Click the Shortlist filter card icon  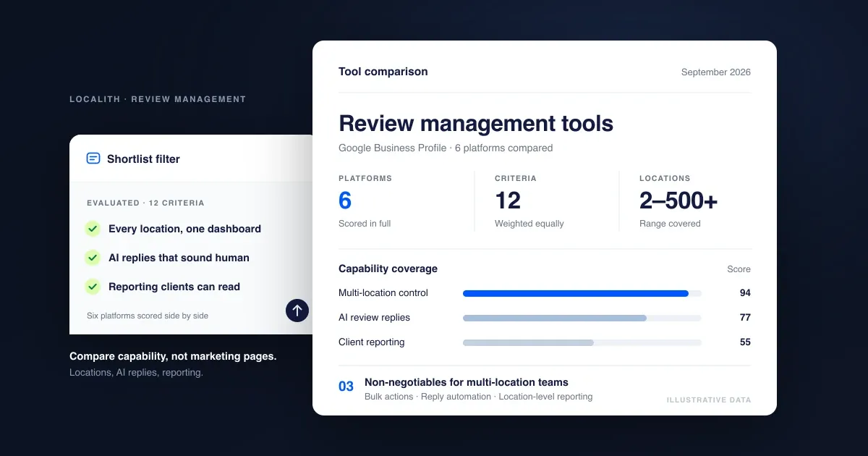93,159
